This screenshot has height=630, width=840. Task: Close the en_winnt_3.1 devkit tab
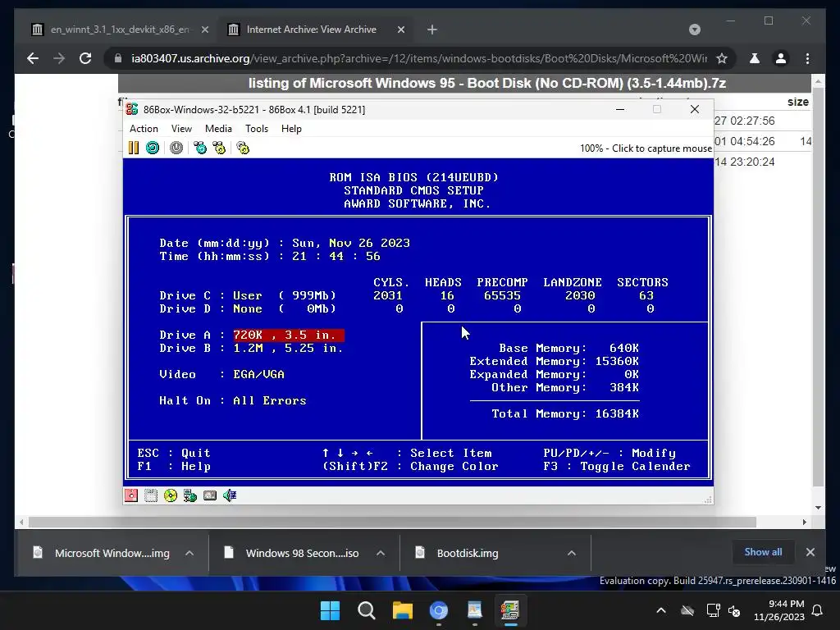204,30
